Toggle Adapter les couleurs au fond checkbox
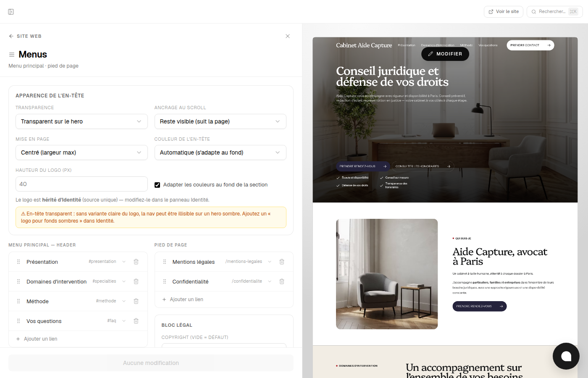This screenshot has width=588, height=378. (157, 185)
